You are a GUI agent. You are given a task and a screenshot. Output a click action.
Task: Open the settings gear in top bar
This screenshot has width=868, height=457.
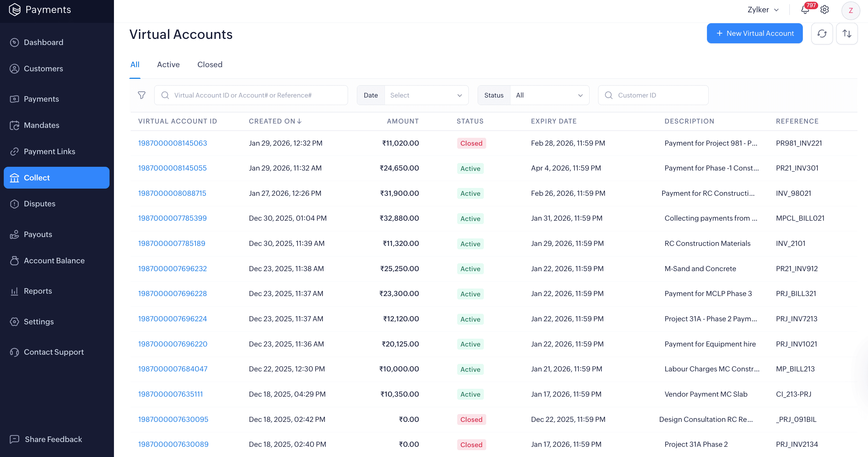[x=825, y=10]
